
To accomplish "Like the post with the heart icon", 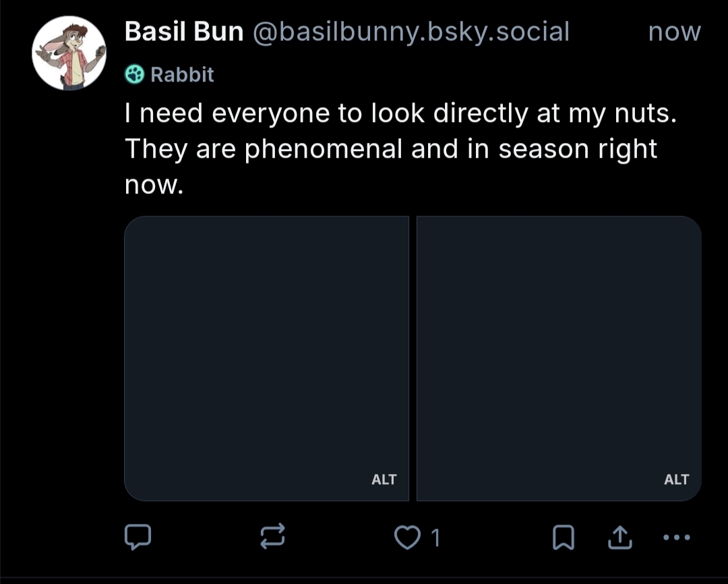I will (406, 537).
